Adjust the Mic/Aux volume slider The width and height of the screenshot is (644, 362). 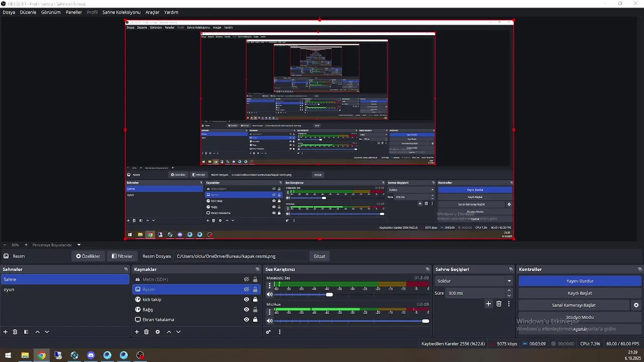point(351,321)
